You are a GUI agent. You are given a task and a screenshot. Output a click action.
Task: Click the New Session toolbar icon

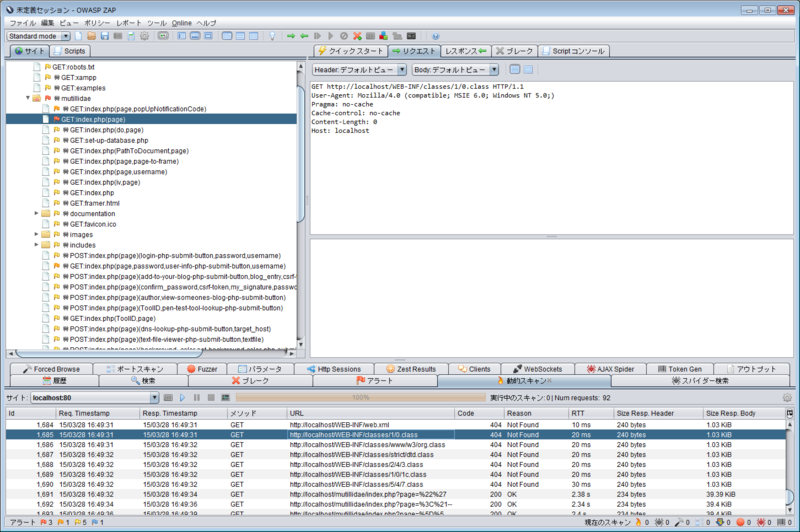pyautogui.click(x=78, y=36)
